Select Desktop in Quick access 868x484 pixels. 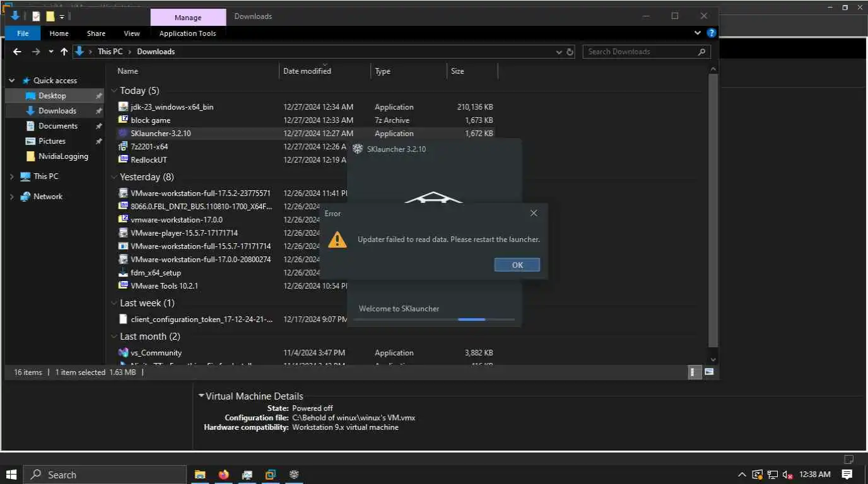[54, 96]
